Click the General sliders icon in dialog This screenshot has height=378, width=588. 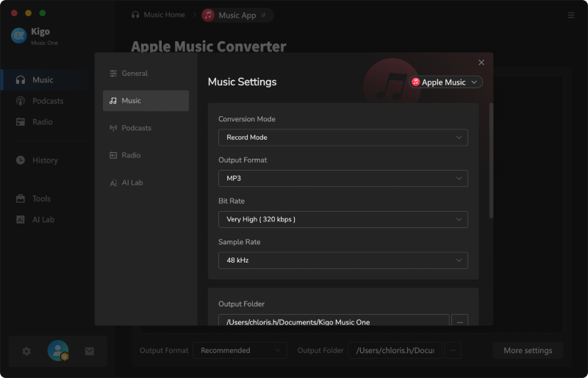[x=113, y=74]
